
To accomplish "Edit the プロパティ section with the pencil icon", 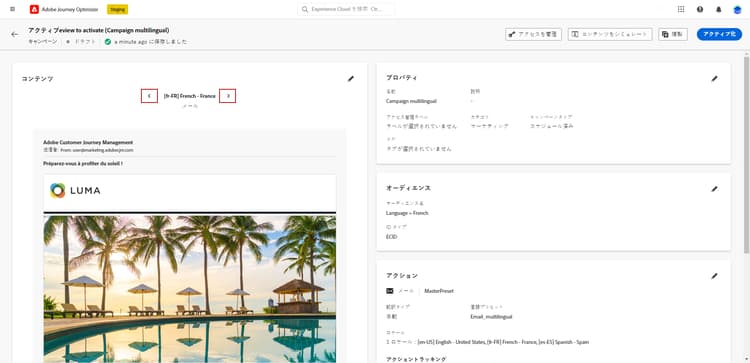I will (714, 78).
